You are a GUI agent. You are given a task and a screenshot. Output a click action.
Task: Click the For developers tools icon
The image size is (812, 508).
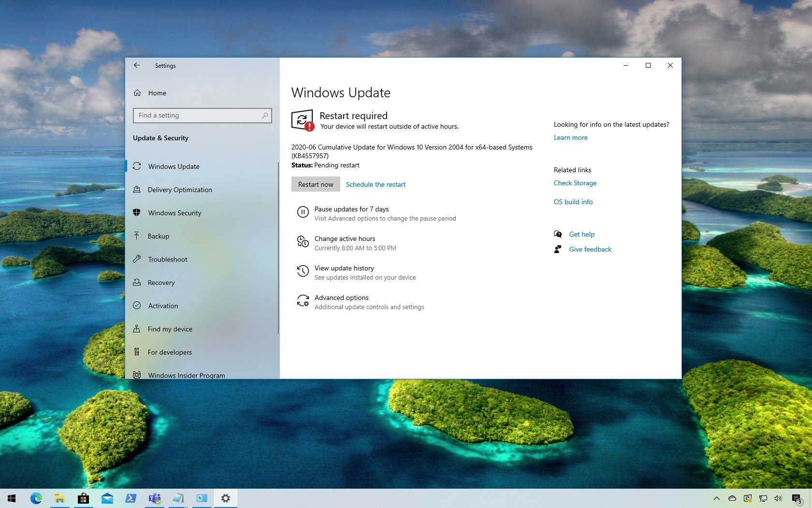tap(137, 352)
